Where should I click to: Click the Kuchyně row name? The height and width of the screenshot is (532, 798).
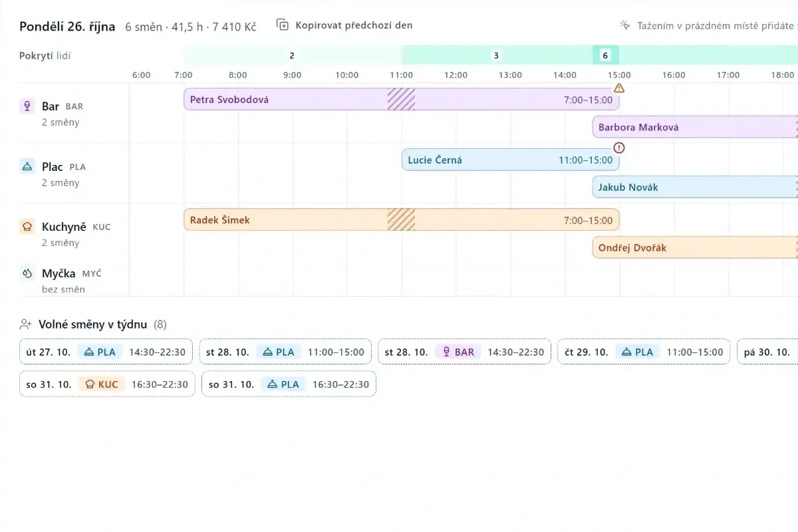(x=64, y=227)
